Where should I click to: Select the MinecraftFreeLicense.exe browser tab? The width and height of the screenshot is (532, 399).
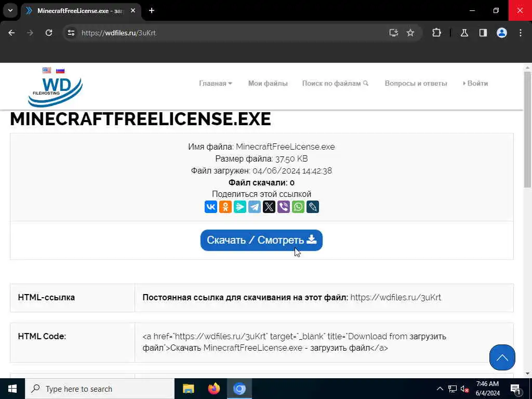[81, 11]
